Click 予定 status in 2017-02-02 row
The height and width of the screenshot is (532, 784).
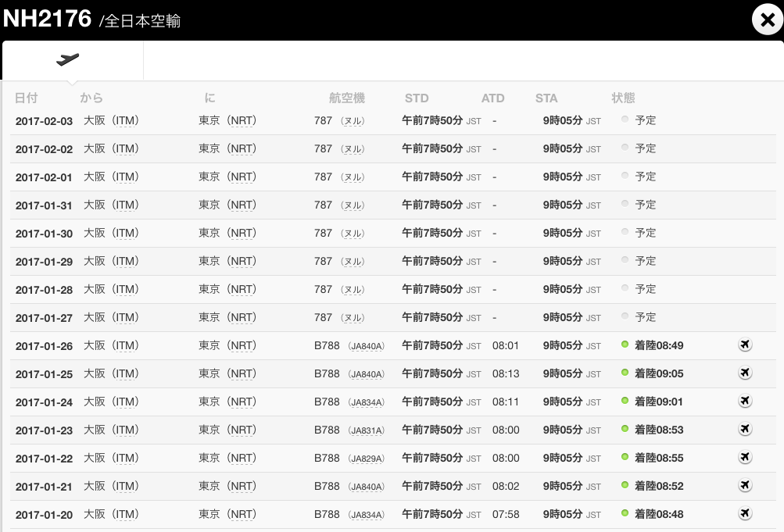(645, 148)
